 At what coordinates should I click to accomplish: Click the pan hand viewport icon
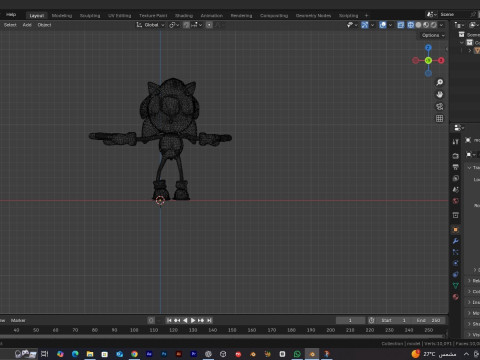[440, 95]
